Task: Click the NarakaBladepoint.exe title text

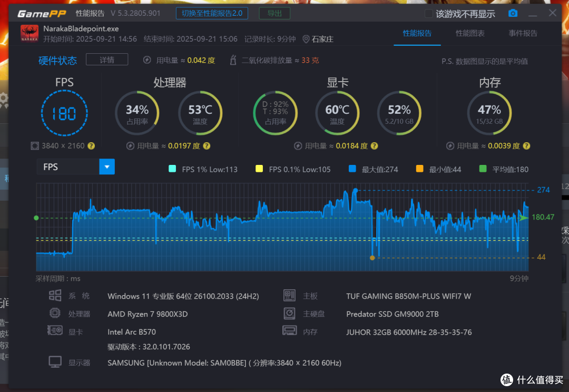Action: [81, 28]
